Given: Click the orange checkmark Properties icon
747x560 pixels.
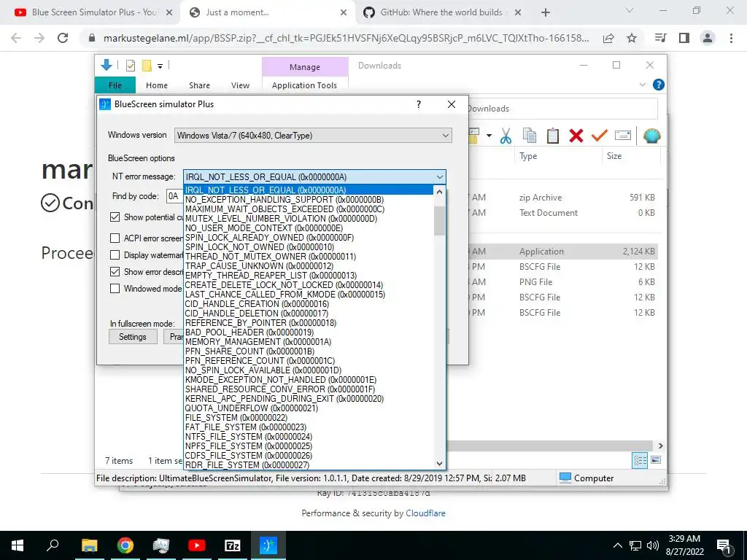Looking at the screenshot, I should click(600, 136).
